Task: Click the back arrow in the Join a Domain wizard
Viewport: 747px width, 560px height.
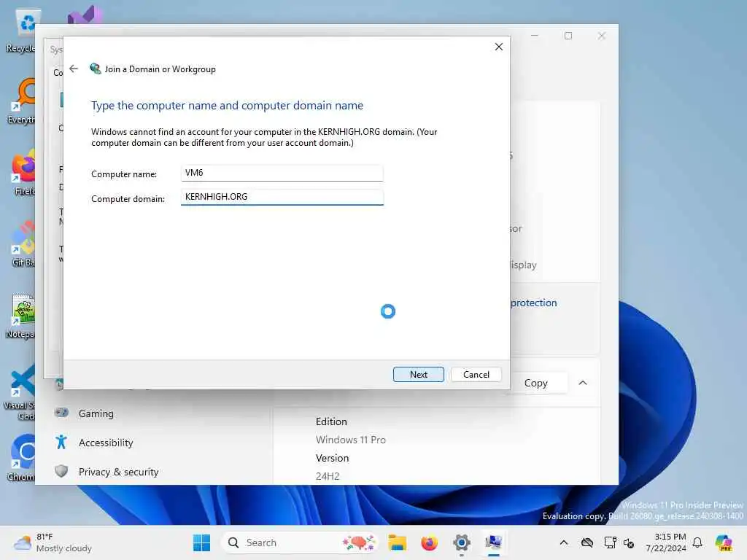Action: click(74, 69)
